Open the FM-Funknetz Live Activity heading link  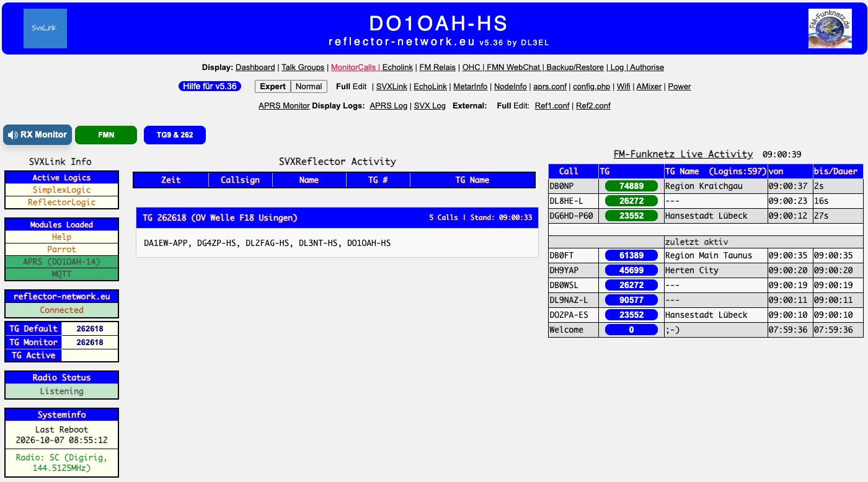[683, 154]
